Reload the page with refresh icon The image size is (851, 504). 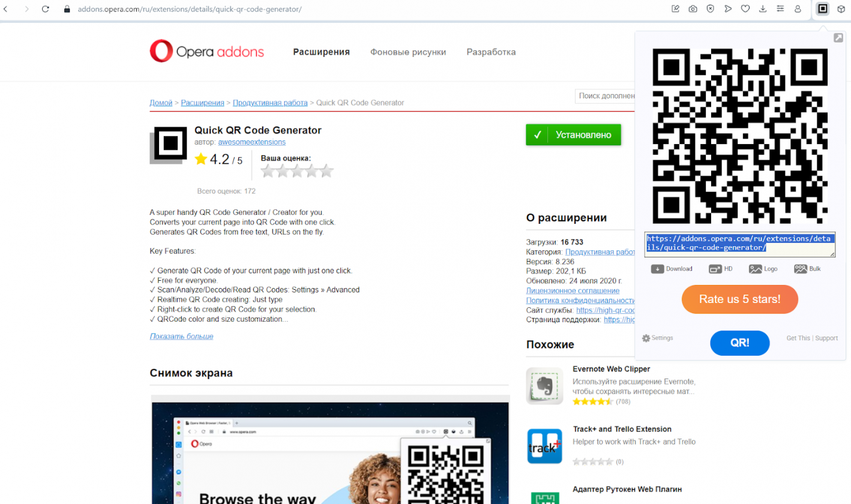coord(46,9)
